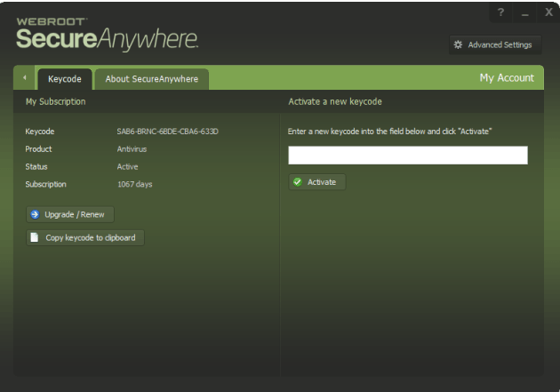The width and height of the screenshot is (560, 392).
Task: Copy keycode to clipboard
Action: (x=85, y=237)
